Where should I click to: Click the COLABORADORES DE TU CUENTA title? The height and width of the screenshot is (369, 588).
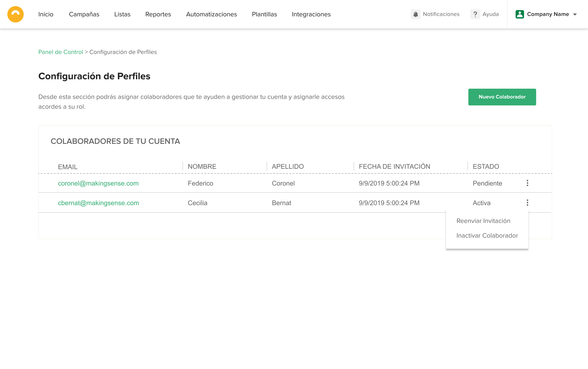pyautogui.click(x=115, y=141)
